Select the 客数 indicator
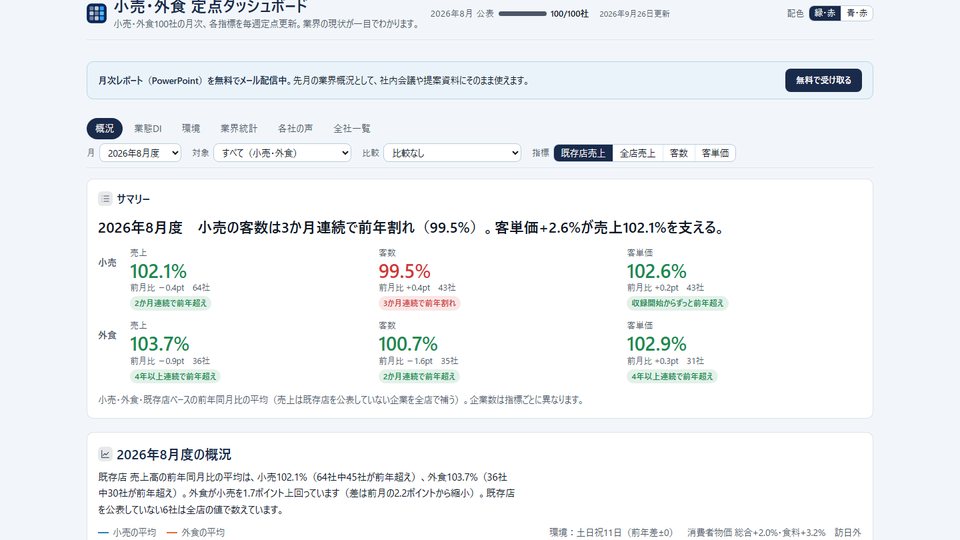This screenshot has height=540, width=960. point(678,153)
